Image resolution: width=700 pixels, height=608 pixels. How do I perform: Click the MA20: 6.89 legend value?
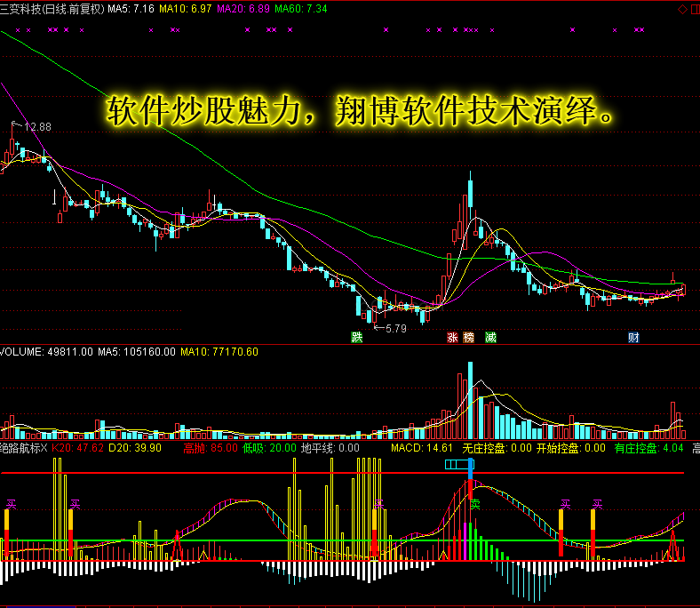point(243,9)
